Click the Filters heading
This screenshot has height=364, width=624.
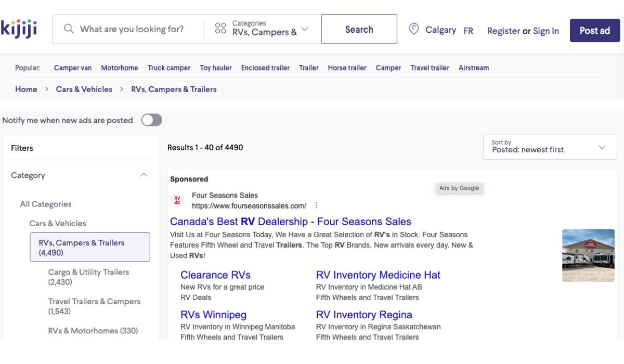(x=22, y=148)
